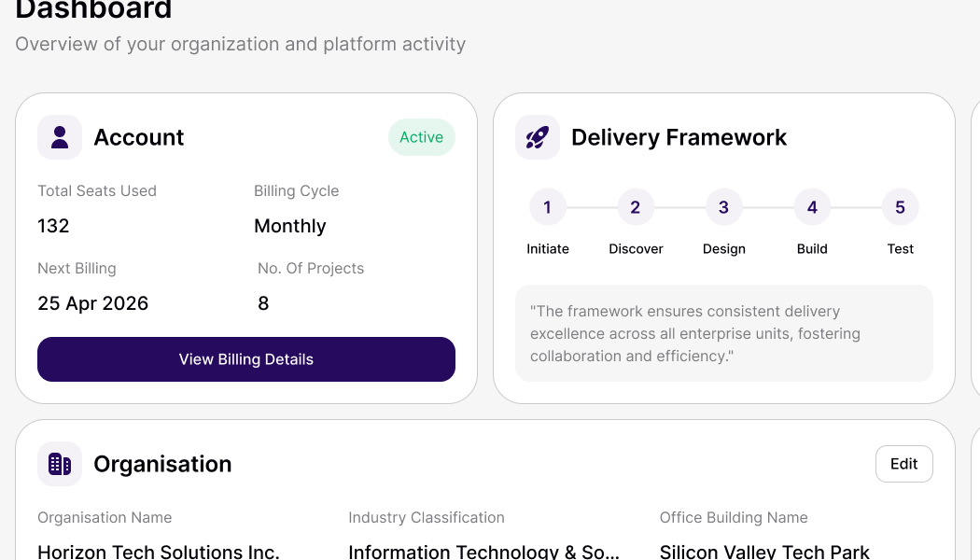Click the Silicon Valley Tech Park value
The image size is (980, 560).
pos(764,552)
